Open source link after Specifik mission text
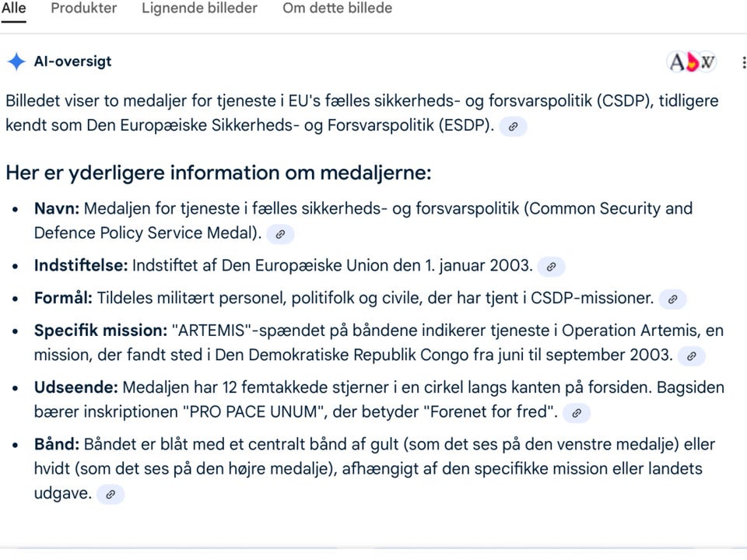The image size is (747, 560). pos(691,356)
